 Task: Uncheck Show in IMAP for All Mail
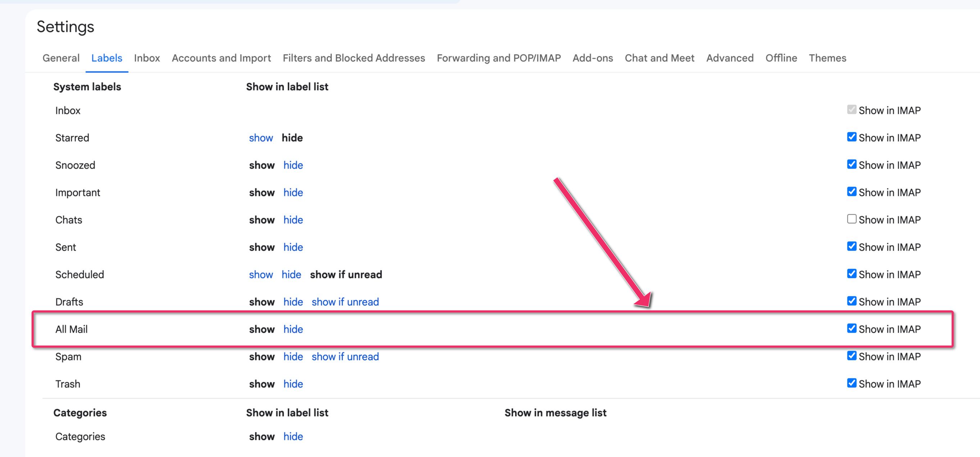point(852,329)
